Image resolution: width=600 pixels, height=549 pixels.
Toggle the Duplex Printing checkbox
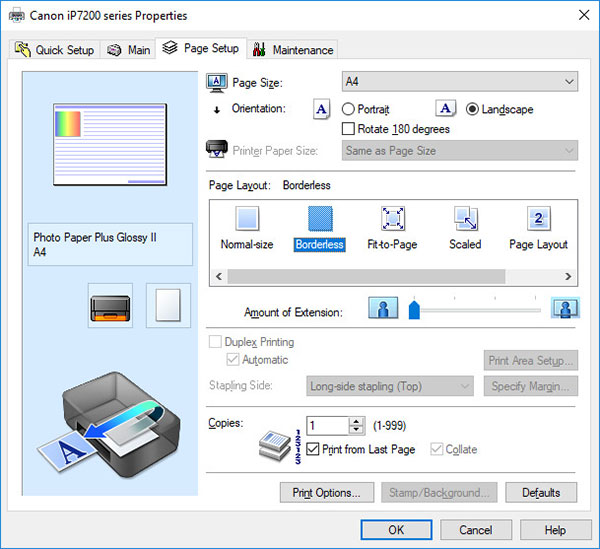[x=215, y=342]
